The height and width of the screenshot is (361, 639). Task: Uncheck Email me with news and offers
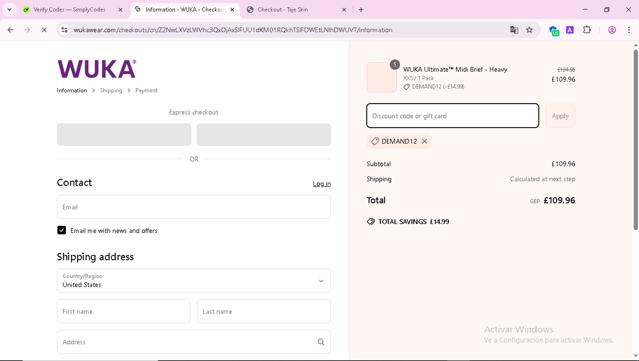click(x=62, y=230)
